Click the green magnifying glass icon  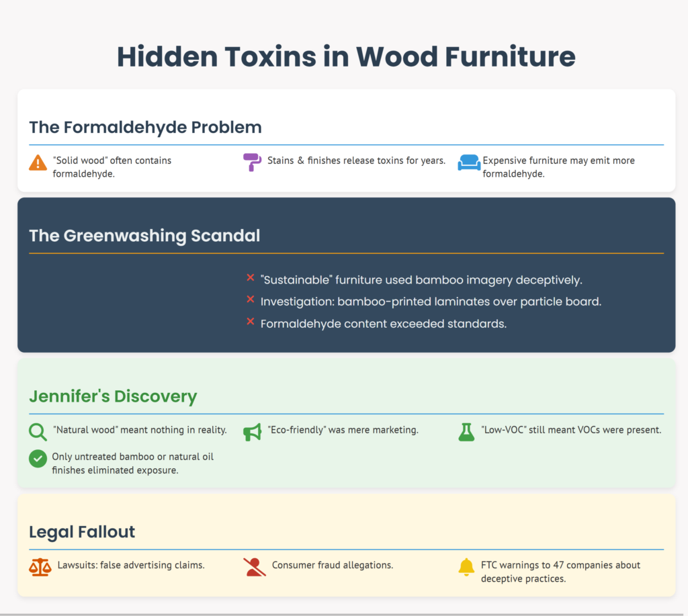(38, 432)
